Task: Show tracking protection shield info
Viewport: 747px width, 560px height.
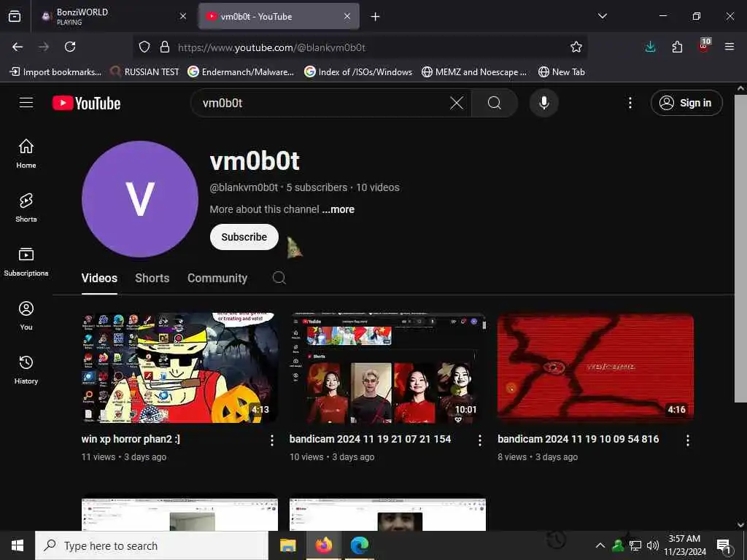Action: 144,47
